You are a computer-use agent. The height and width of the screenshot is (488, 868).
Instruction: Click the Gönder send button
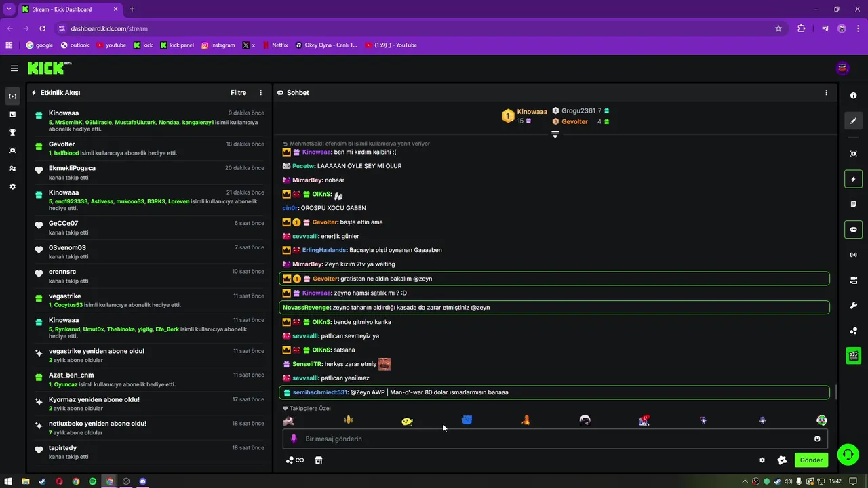click(811, 460)
